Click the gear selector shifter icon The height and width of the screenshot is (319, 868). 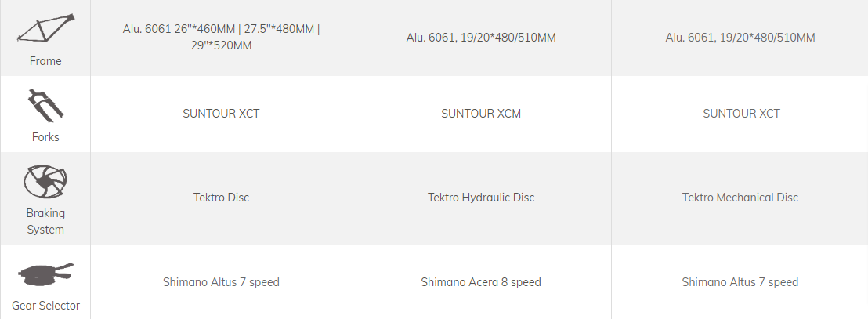pos(45,274)
